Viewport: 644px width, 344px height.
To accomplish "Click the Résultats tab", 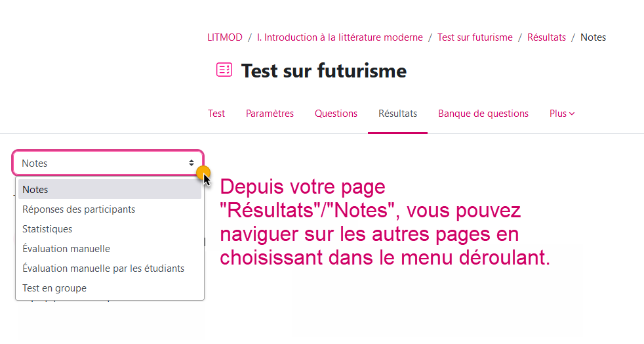I will [x=397, y=114].
